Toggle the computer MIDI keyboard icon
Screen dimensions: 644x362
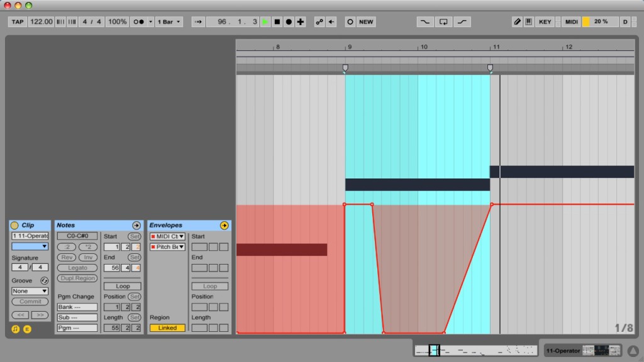pyautogui.click(x=528, y=21)
